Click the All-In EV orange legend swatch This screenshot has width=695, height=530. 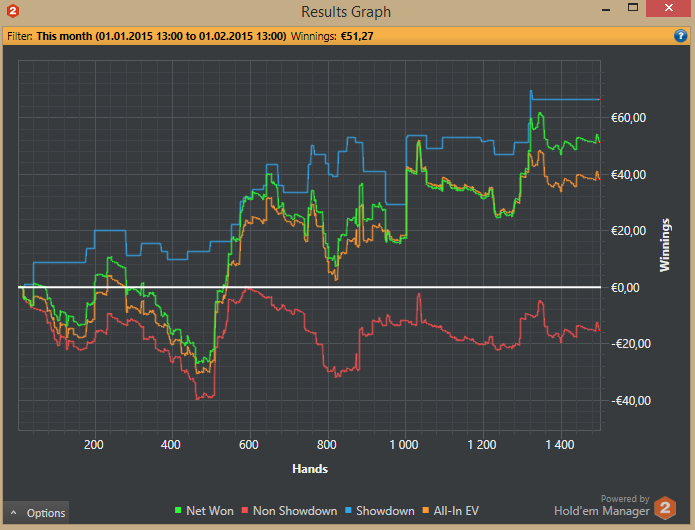pyautogui.click(x=426, y=511)
